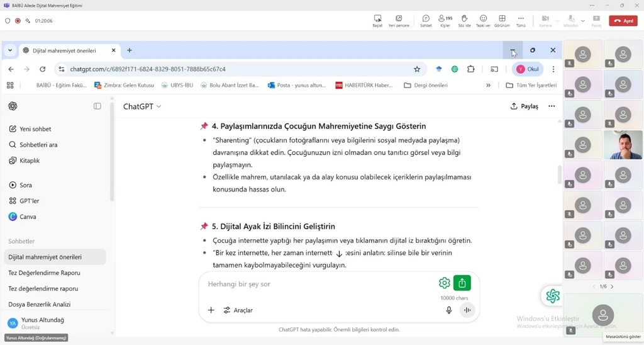Start dictation with the microphone icon
This screenshot has height=345, width=644.
449,310
